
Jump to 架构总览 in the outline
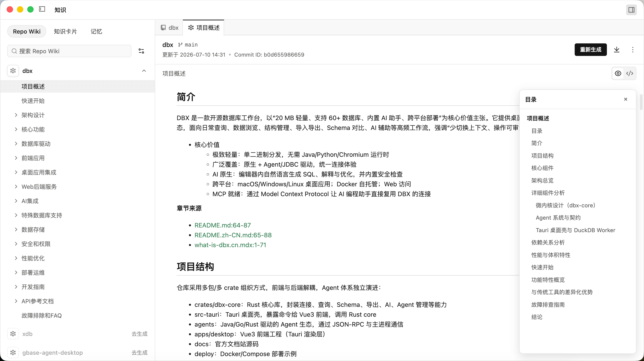point(542,180)
